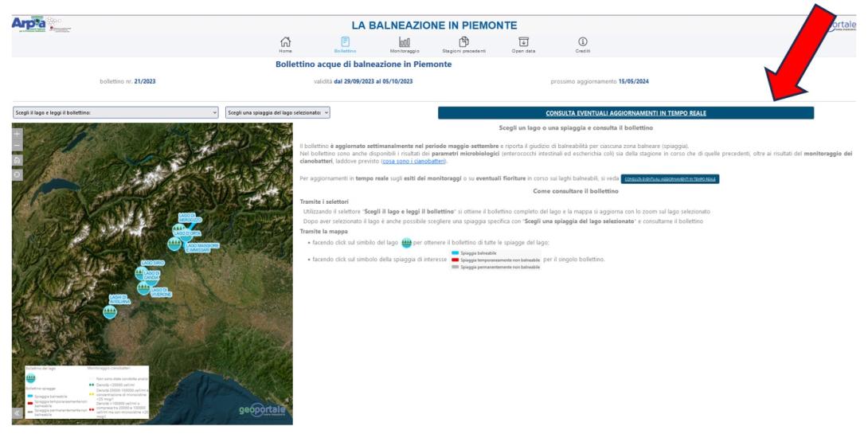868x438 pixels.
Task: Click the 'LAGO DI CANDIA' map label
Action: click(151, 275)
